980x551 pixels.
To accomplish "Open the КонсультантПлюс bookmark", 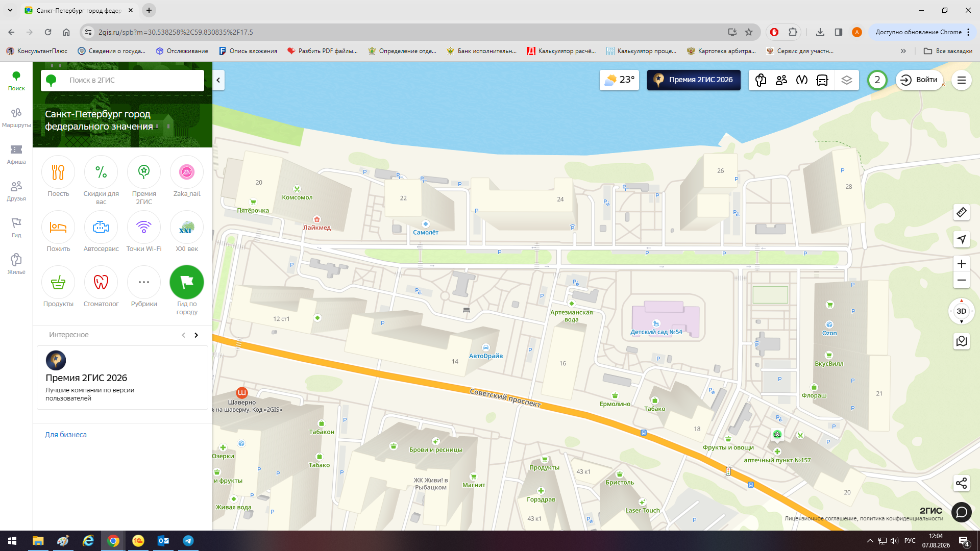I will pyautogui.click(x=37, y=51).
